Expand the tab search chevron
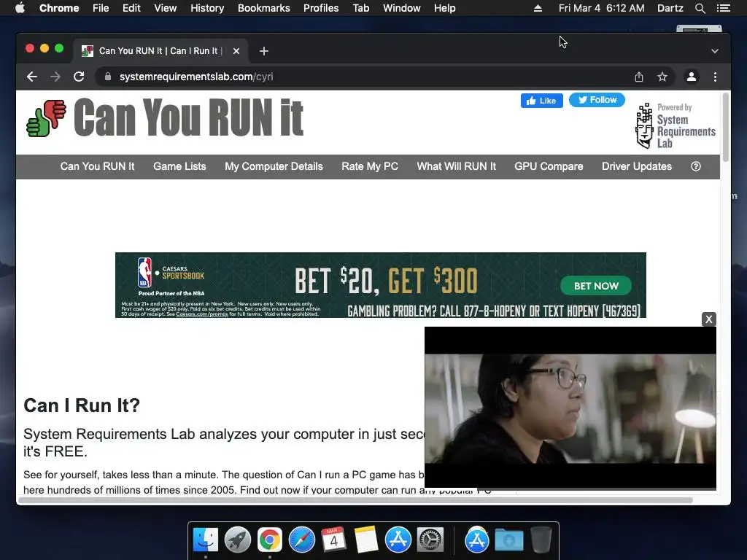Screen dimensions: 747x560 715,51
